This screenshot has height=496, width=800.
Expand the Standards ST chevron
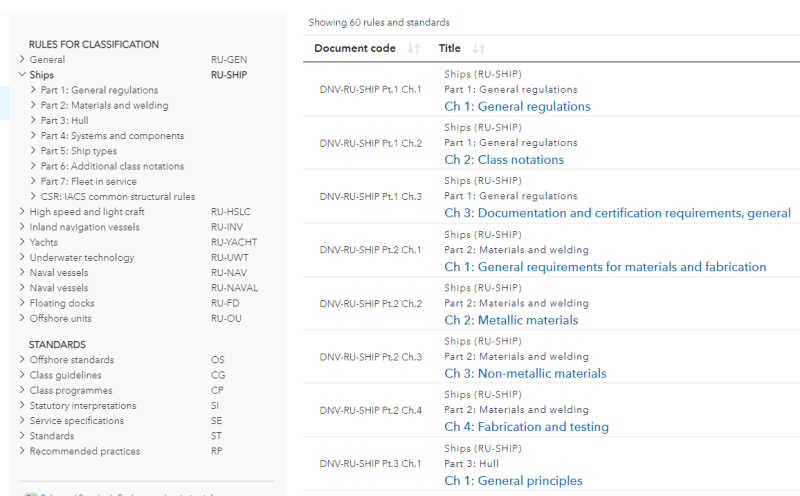pyautogui.click(x=22, y=435)
